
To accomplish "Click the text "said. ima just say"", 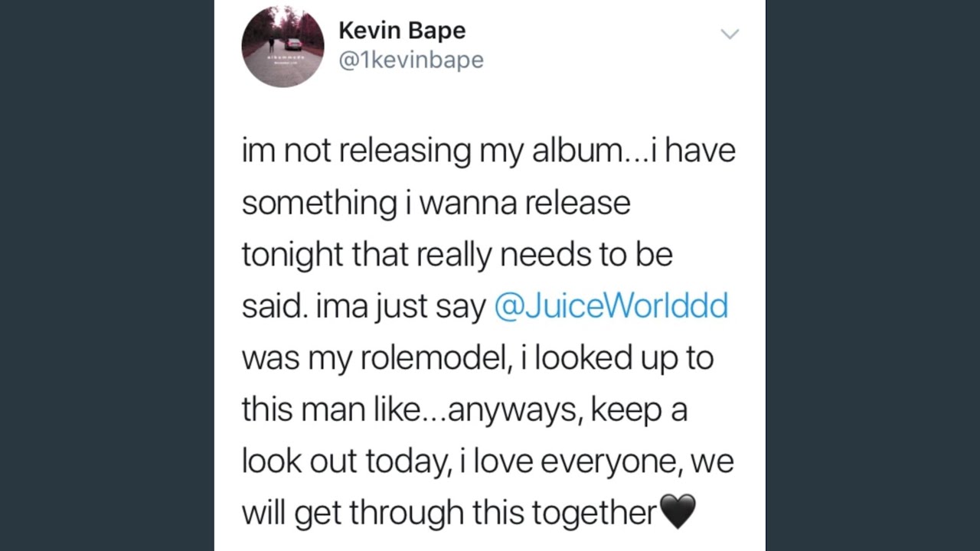I will click(x=364, y=307).
